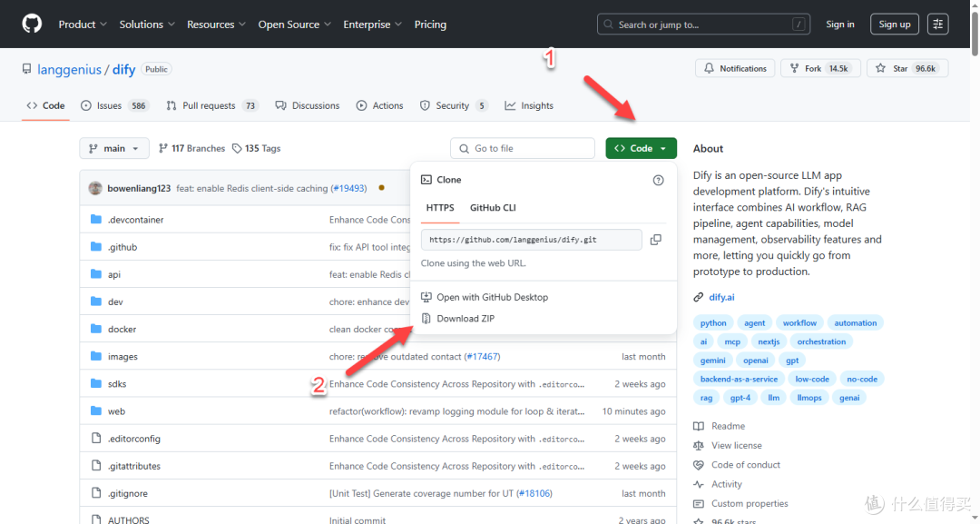Viewport: 980px width, 524px height.
Task: Open the dify.ai website link
Action: 721,297
